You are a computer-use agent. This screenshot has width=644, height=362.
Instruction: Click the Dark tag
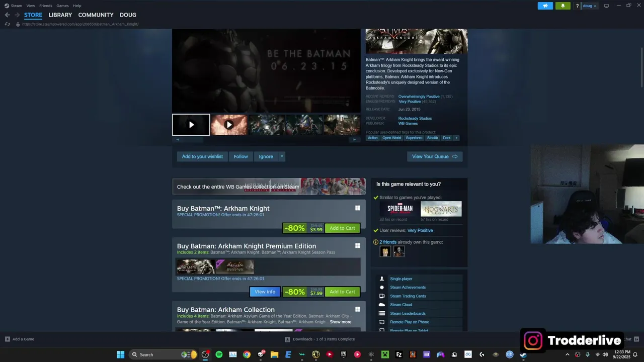pyautogui.click(x=447, y=138)
